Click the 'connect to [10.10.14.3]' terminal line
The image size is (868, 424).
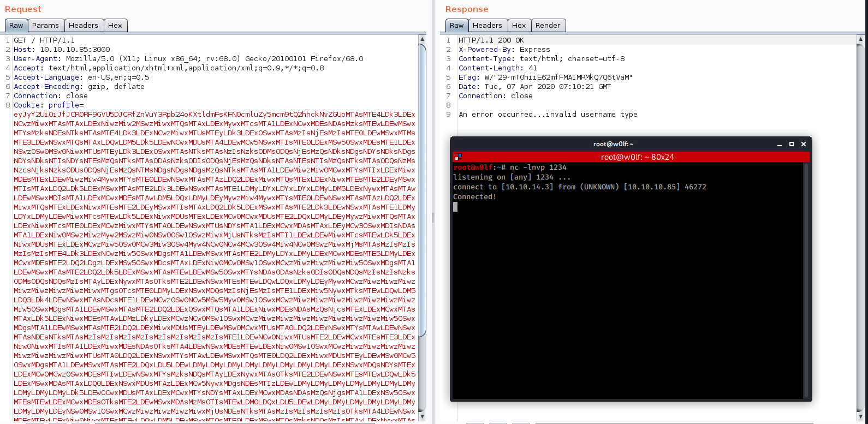pos(580,187)
